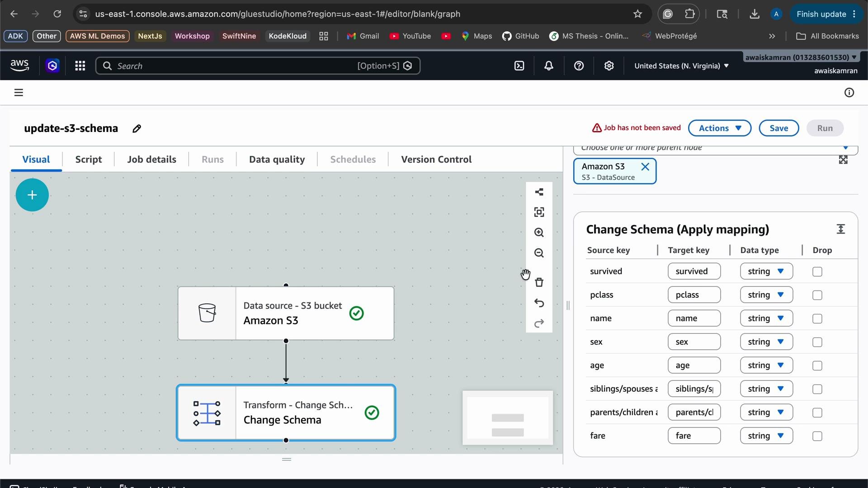Viewport: 868px width, 488px height.
Task: Open data type dropdown for sex
Action: 766,342
